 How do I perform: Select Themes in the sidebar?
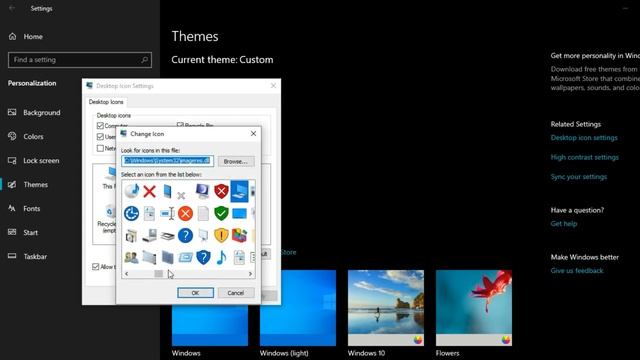[x=35, y=184]
